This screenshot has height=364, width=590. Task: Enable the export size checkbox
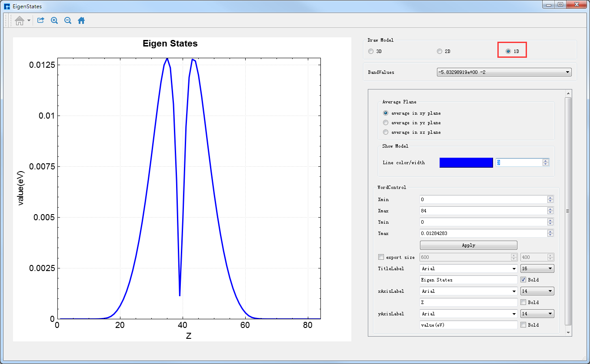pyautogui.click(x=381, y=257)
